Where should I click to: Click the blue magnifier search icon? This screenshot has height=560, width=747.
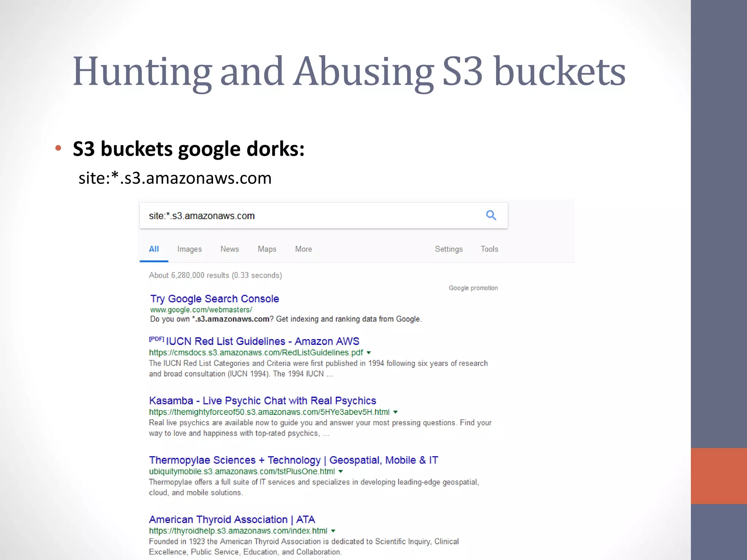(x=491, y=215)
